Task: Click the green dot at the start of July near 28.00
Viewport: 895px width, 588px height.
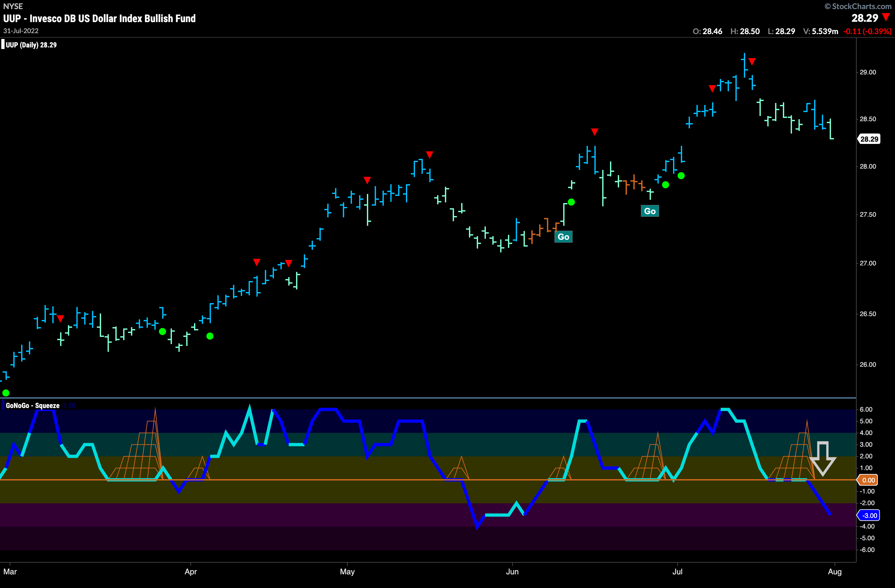Action: pyautogui.click(x=681, y=175)
